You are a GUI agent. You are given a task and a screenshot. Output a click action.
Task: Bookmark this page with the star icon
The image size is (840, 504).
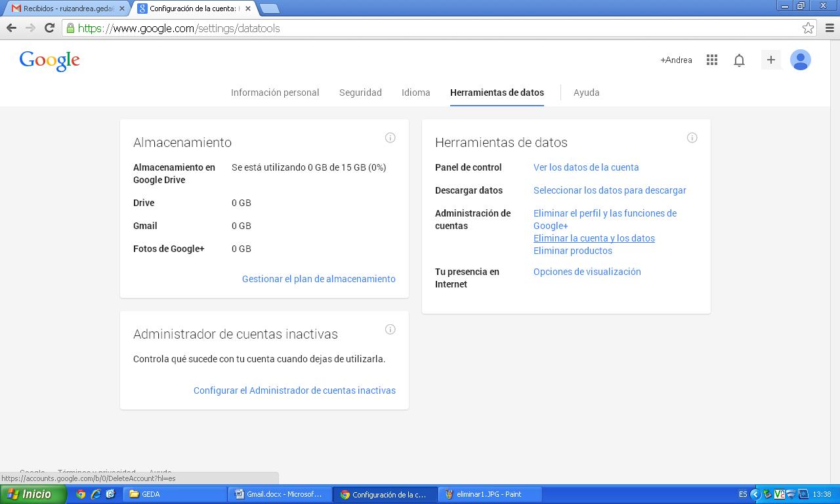(x=808, y=28)
